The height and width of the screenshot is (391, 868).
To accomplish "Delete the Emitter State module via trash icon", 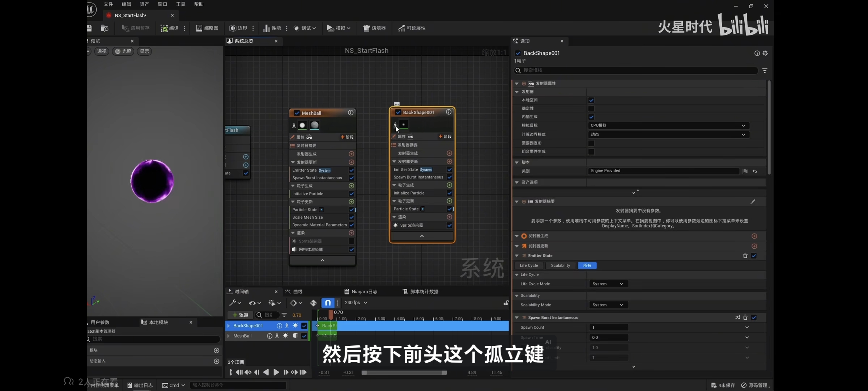I will click(x=745, y=256).
